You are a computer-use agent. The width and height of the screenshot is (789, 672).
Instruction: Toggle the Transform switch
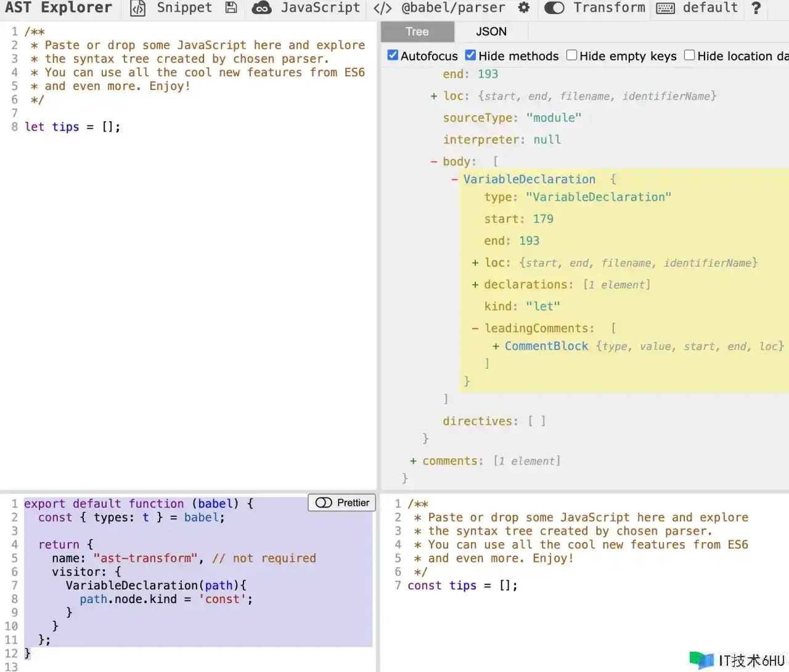pyautogui.click(x=554, y=8)
